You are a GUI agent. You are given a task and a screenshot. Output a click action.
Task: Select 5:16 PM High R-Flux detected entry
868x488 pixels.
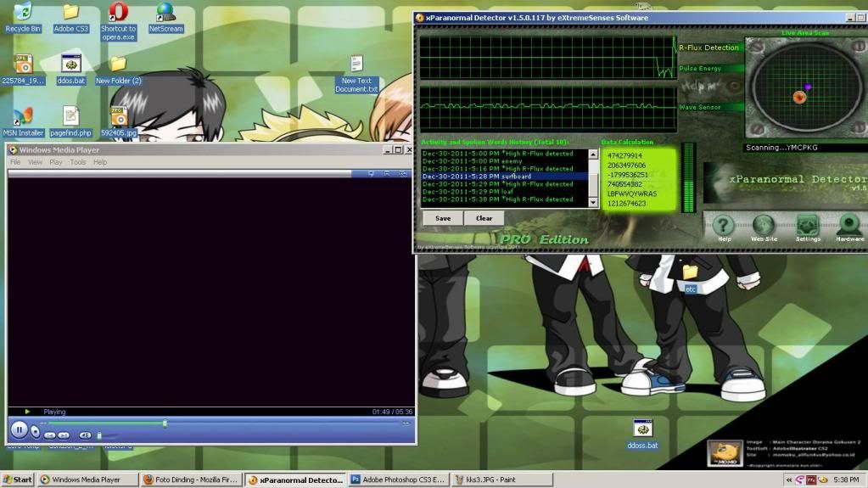click(504, 169)
